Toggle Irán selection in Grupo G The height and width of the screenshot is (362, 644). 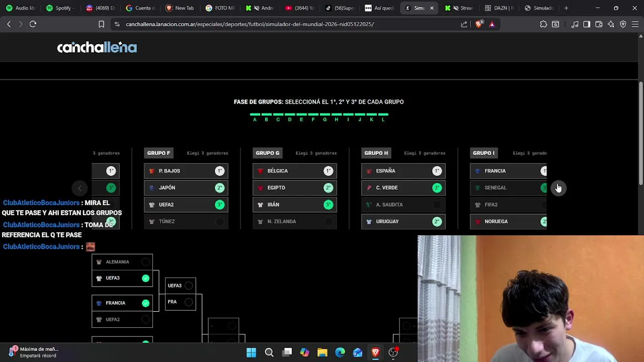click(x=294, y=205)
